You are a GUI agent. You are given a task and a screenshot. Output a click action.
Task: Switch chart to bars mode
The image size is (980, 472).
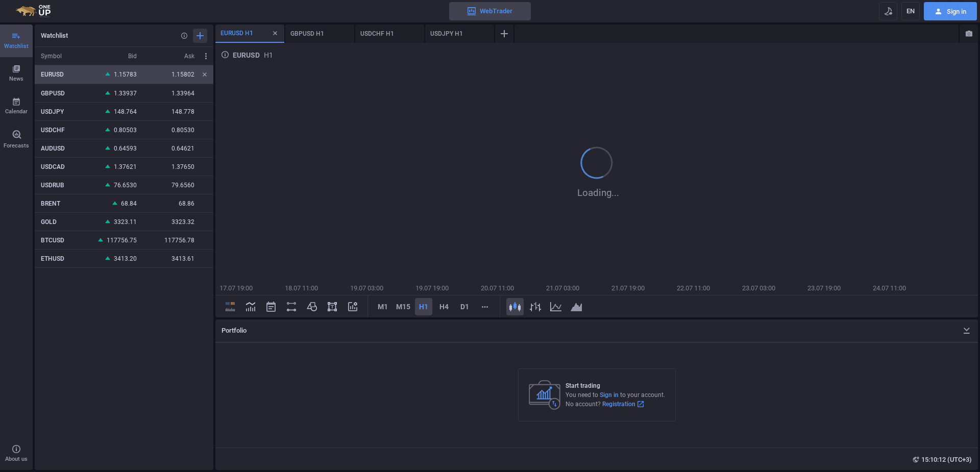tap(535, 307)
